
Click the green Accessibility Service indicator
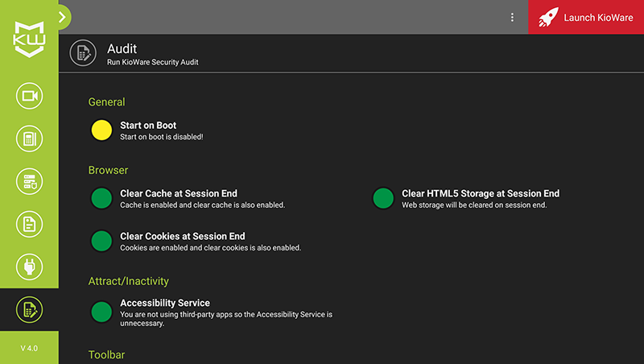[101, 312]
